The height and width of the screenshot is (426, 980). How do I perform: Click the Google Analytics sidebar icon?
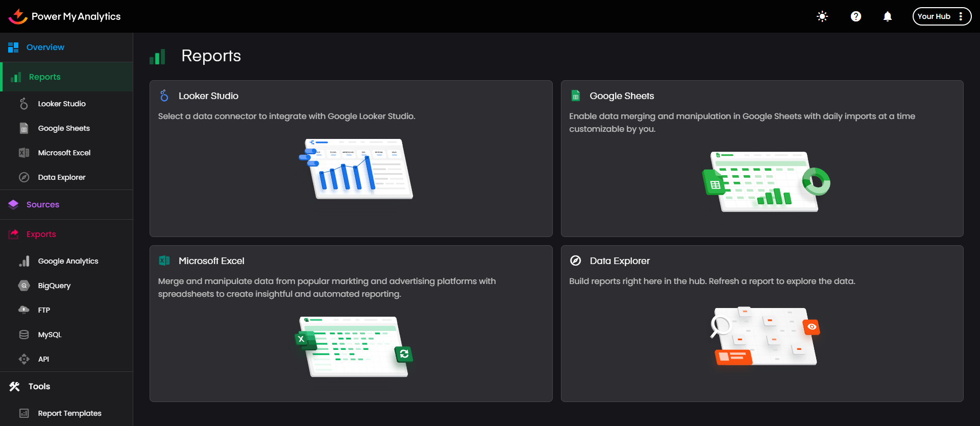coord(24,261)
